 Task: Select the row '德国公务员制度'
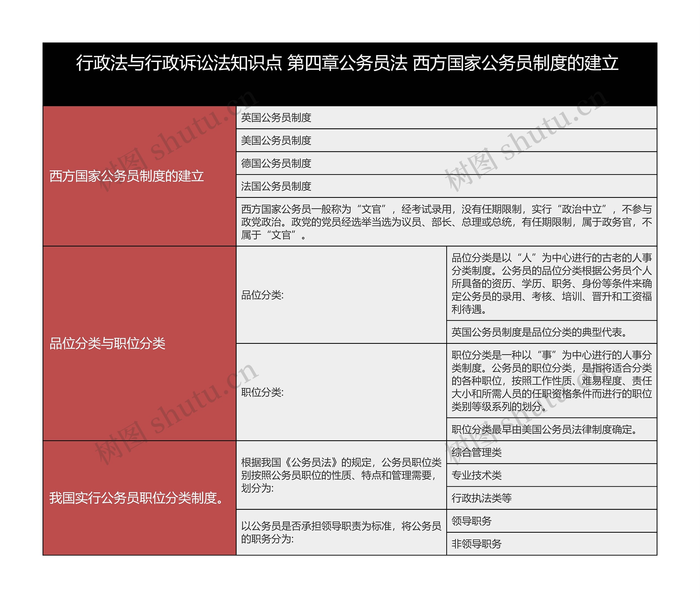point(447,163)
